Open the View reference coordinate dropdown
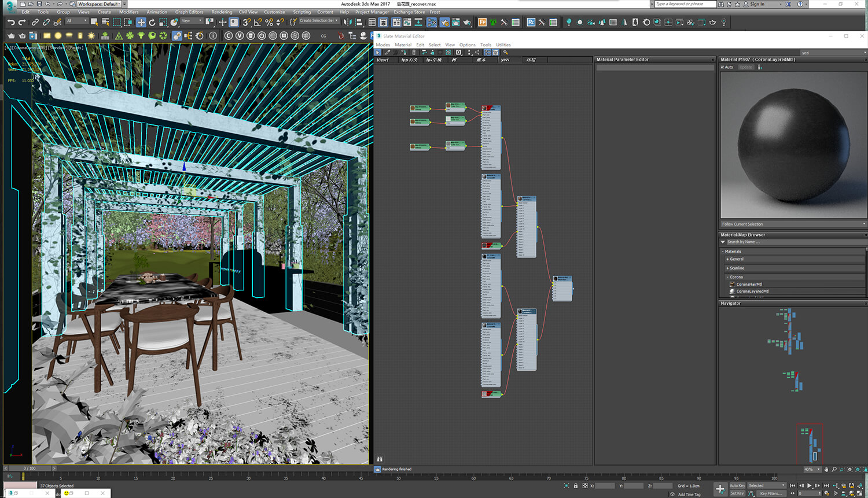Viewport: 868px width, 498px height. click(x=192, y=21)
